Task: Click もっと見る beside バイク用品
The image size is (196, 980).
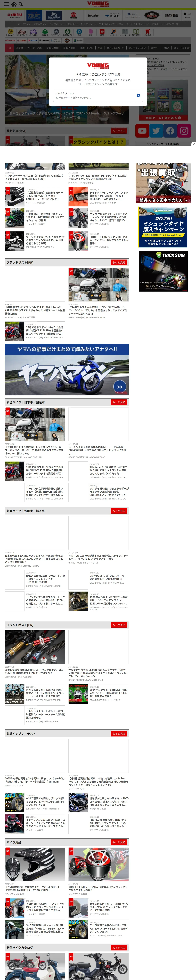Action: point(119,842)
